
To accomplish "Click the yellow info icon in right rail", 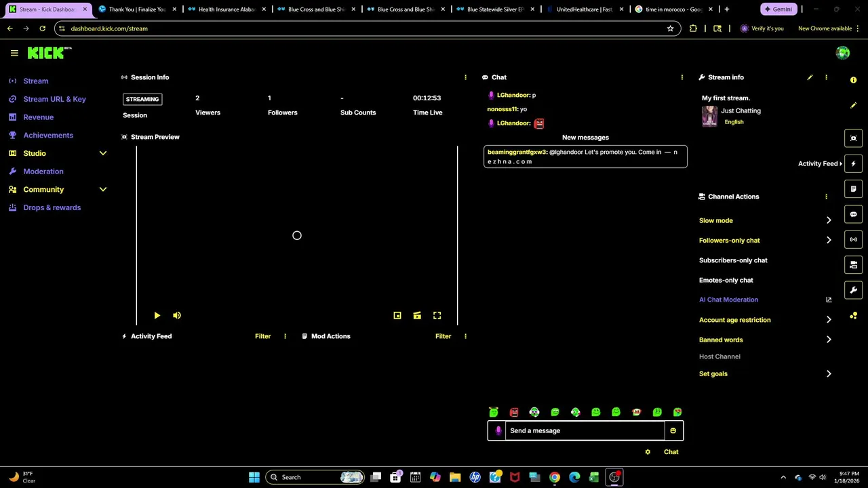I will pyautogui.click(x=854, y=80).
